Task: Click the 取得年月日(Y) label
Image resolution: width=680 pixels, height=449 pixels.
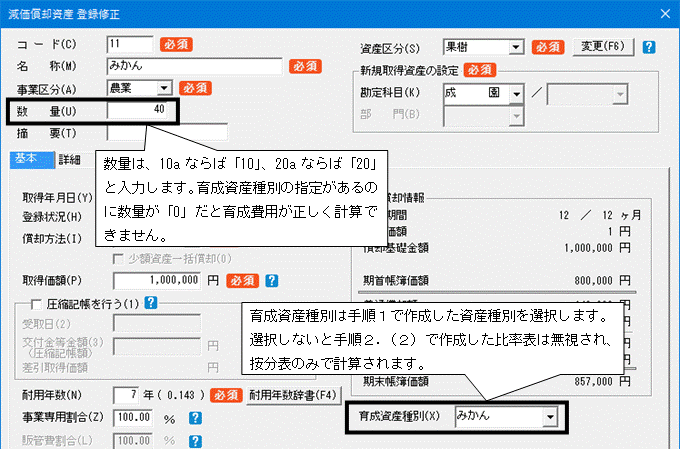Action: click(57, 198)
